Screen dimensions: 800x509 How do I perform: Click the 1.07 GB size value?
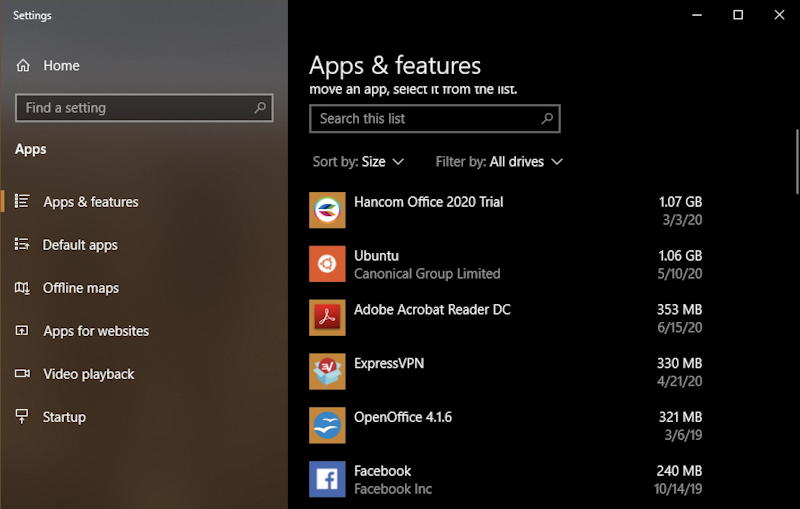point(680,202)
